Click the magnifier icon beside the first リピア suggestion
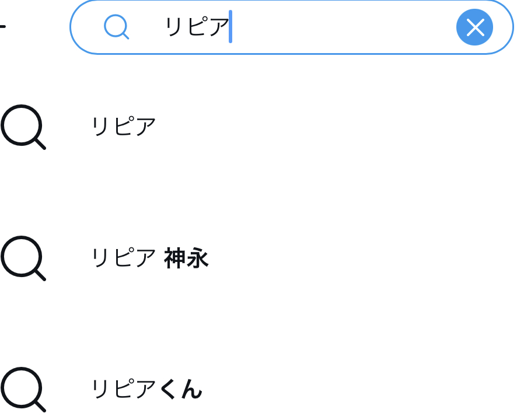This screenshot has width=517, height=420. point(23,127)
